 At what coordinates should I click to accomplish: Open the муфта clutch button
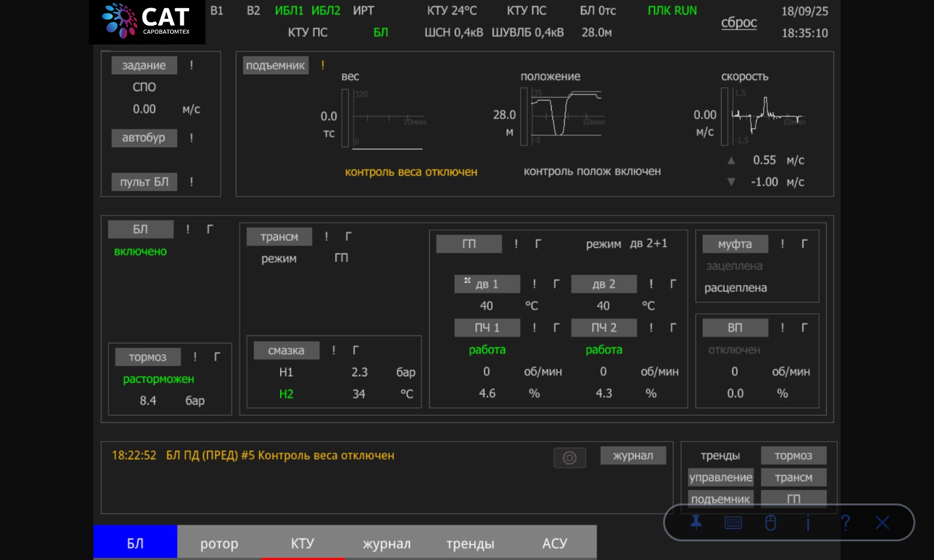pos(736,244)
